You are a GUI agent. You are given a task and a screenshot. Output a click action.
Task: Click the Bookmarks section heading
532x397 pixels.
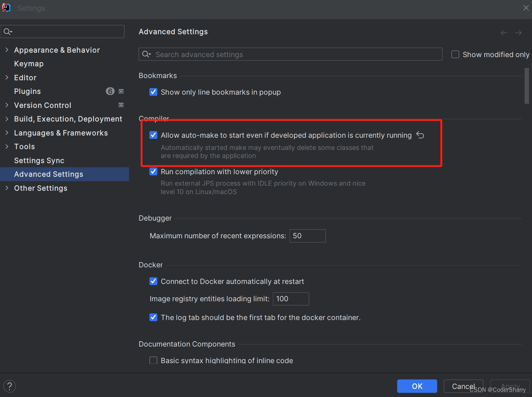pos(158,75)
